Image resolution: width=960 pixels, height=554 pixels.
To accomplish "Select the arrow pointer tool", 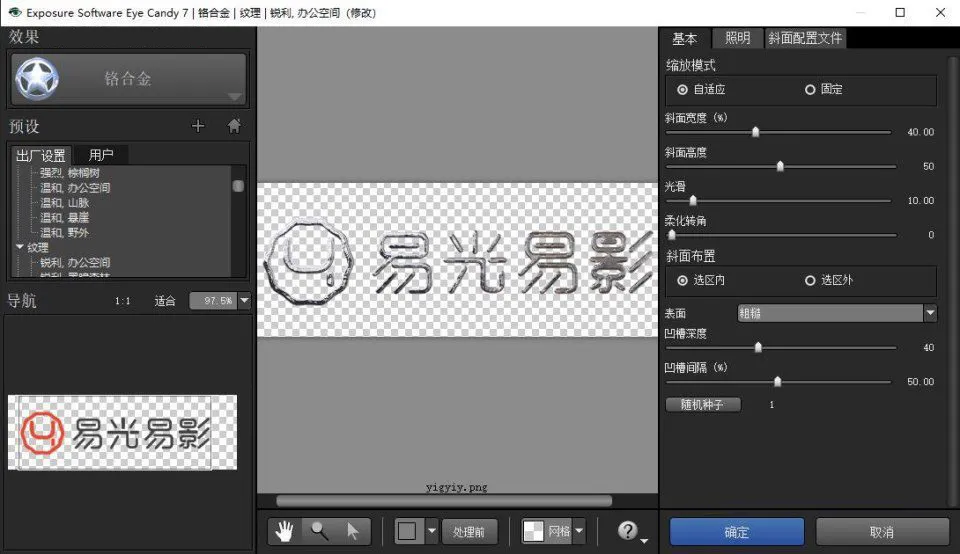I will [x=353, y=531].
